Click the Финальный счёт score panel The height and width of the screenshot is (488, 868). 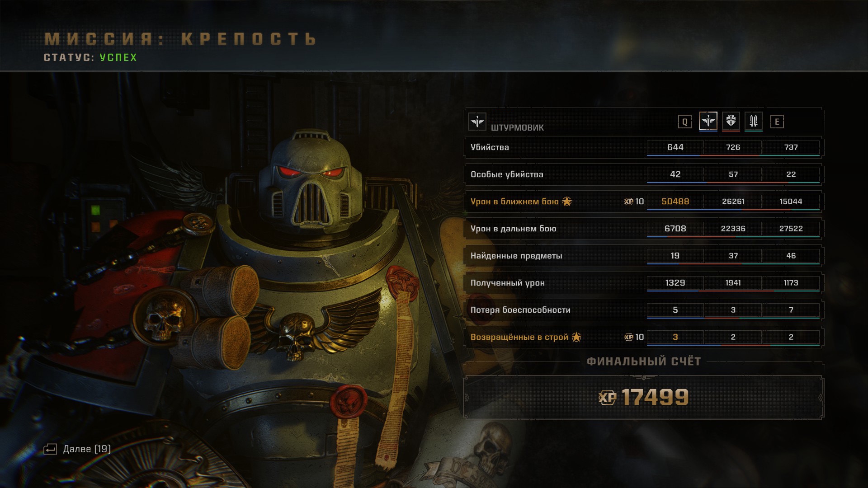pyautogui.click(x=643, y=398)
